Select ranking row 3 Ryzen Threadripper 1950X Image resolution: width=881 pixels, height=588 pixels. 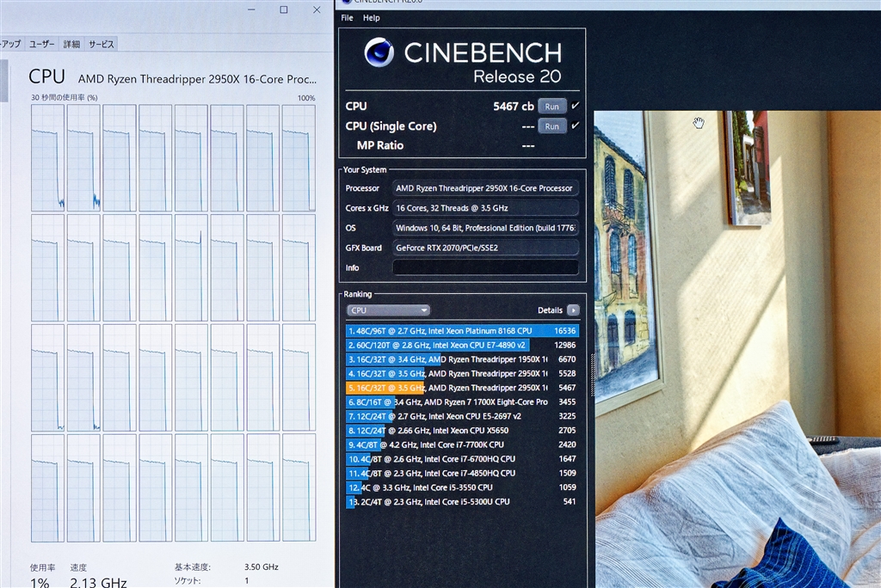point(462,359)
